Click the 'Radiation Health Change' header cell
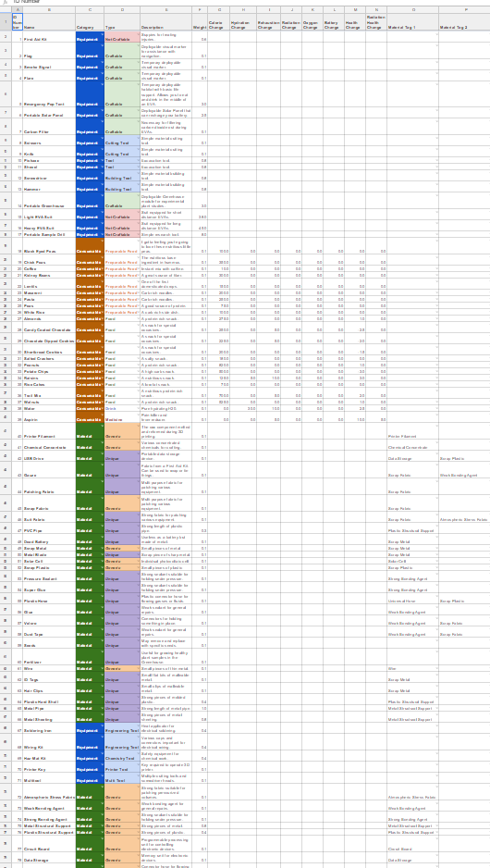The height and width of the screenshot is (868, 490). (376, 21)
